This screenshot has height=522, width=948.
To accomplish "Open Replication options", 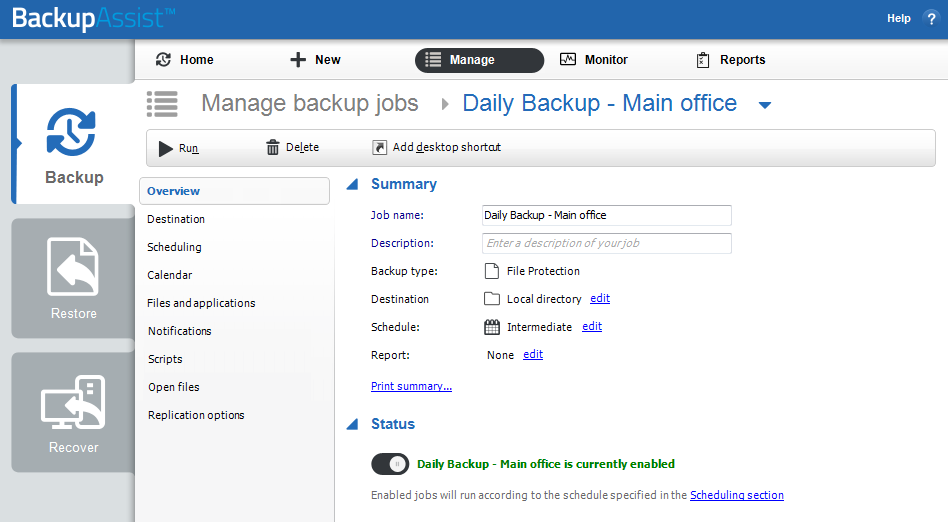I will (196, 415).
